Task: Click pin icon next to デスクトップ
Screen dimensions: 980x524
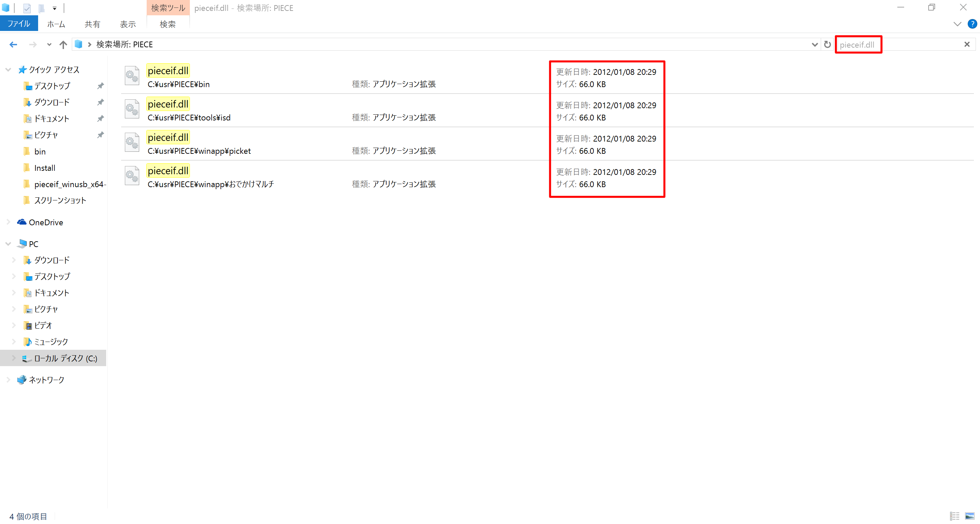Action: (x=100, y=86)
